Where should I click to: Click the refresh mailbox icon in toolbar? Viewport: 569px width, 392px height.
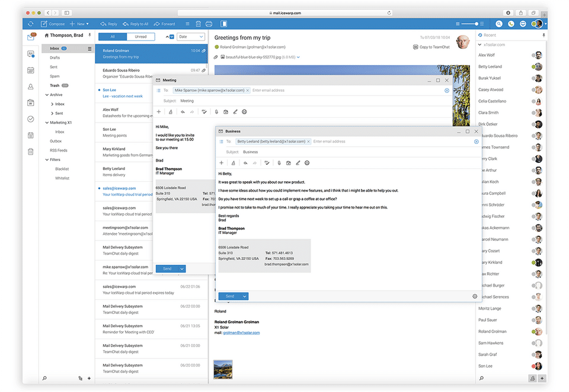tap(30, 24)
